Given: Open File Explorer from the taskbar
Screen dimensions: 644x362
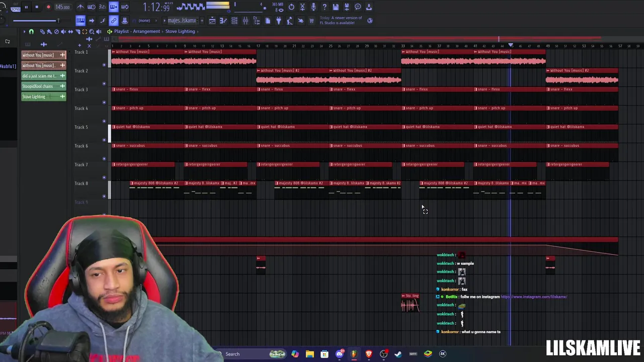Looking at the screenshot, I should pos(309,354).
